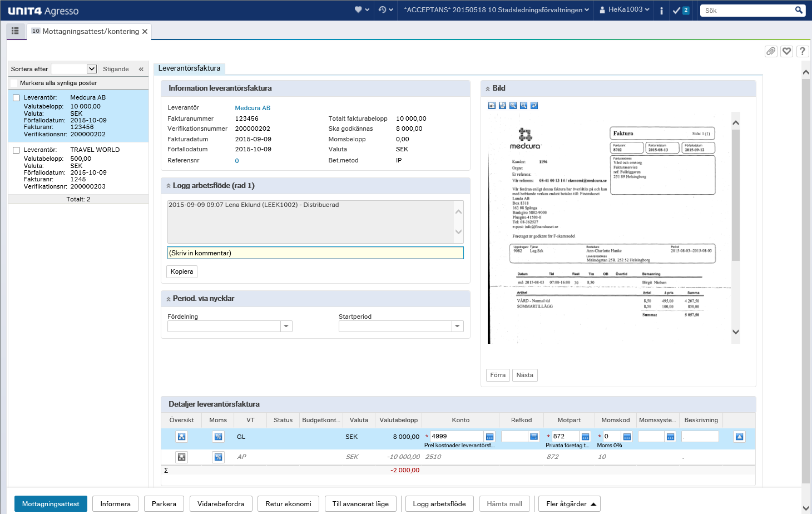Screen dimensions: 812x514
Task: Zoom out on the invoice image
Action: 523,106
